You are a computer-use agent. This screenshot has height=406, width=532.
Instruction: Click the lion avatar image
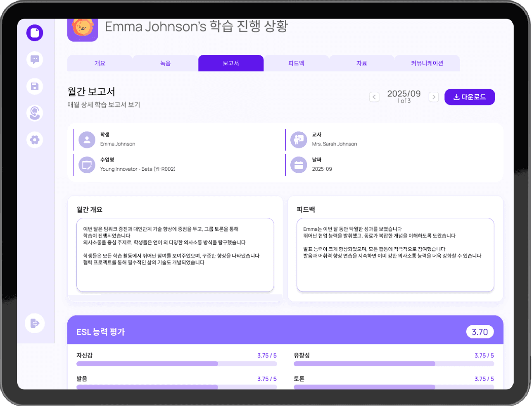[x=83, y=29]
